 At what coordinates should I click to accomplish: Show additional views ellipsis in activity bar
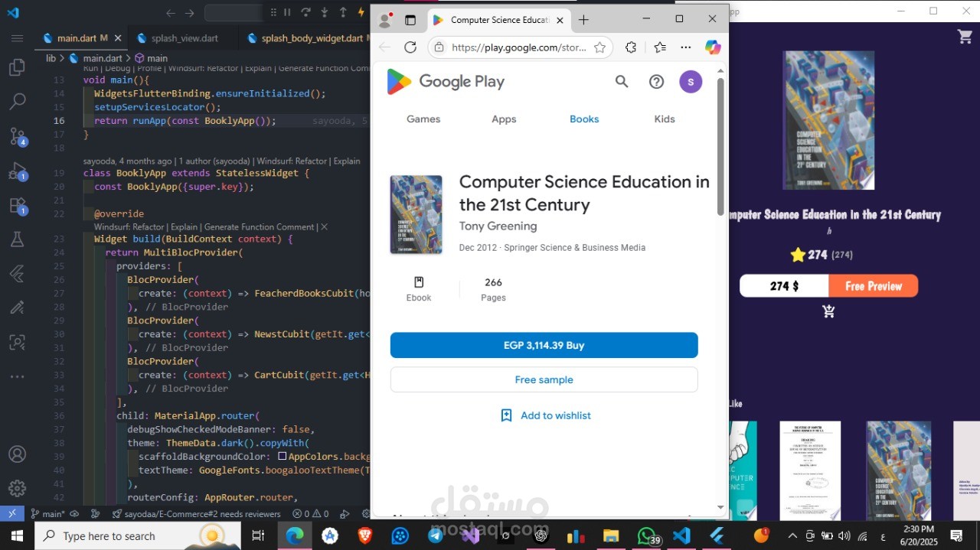tap(17, 376)
